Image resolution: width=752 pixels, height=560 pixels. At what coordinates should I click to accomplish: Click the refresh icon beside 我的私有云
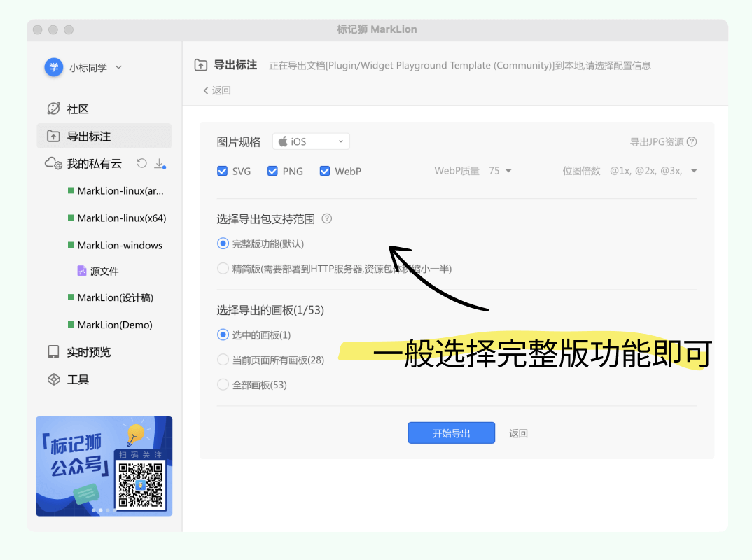tap(141, 163)
